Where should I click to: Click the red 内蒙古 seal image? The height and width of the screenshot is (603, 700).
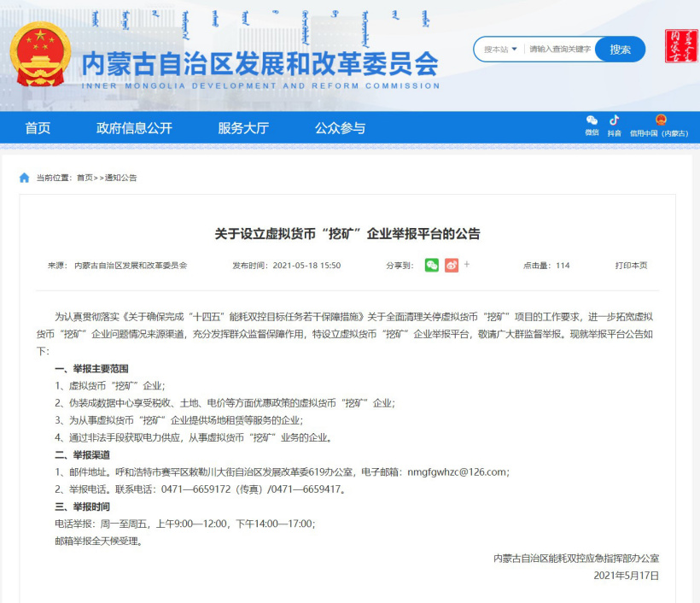(681, 46)
